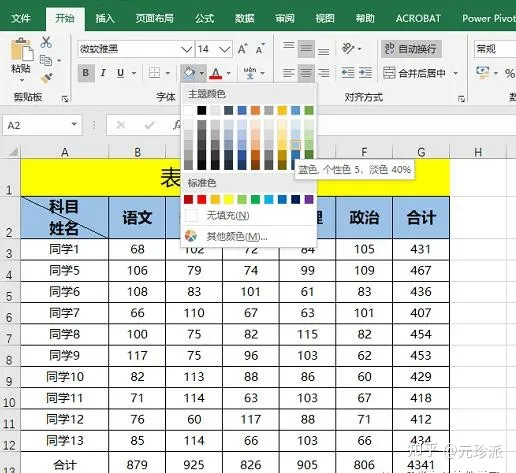Click the red font color A icon
The height and width of the screenshot is (473, 516).
pyautogui.click(x=216, y=73)
